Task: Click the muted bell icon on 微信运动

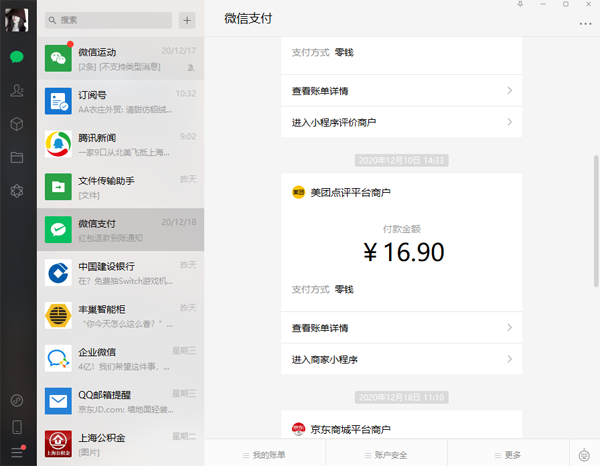Action: click(x=191, y=68)
